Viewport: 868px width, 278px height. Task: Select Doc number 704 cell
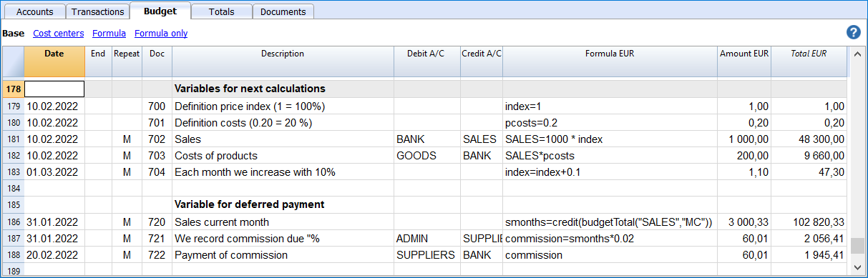pyautogui.click(x=157, y=172)
